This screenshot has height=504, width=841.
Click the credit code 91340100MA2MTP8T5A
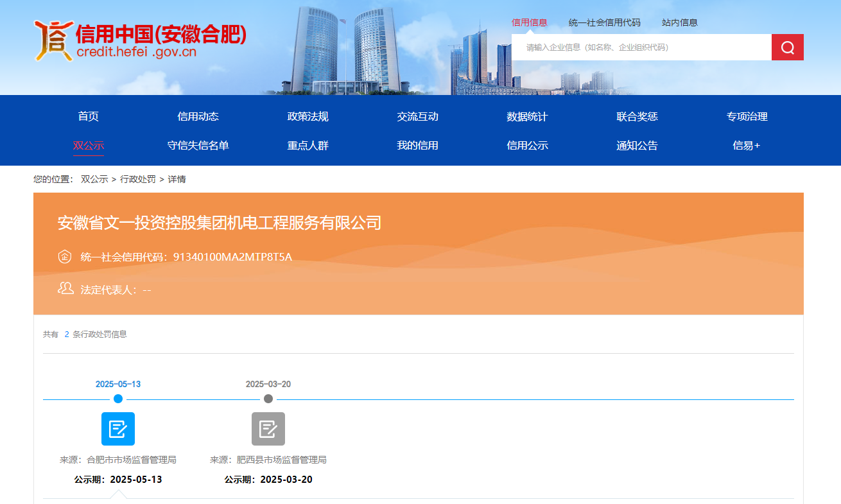click(232, 257)
